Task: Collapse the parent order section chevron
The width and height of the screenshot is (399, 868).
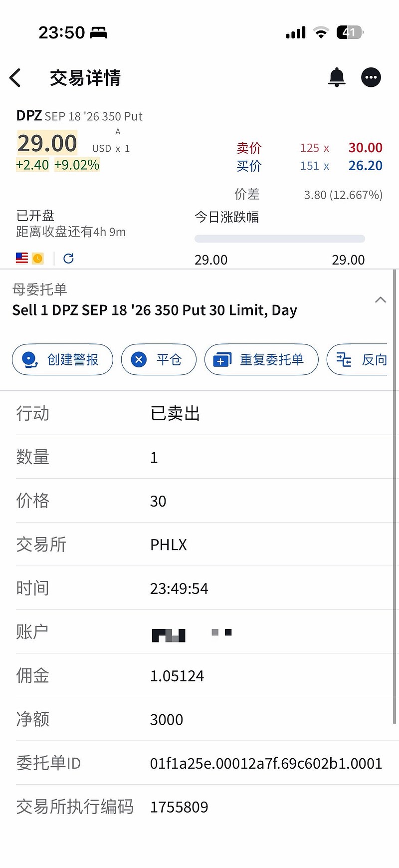Action: click(380, 300)
